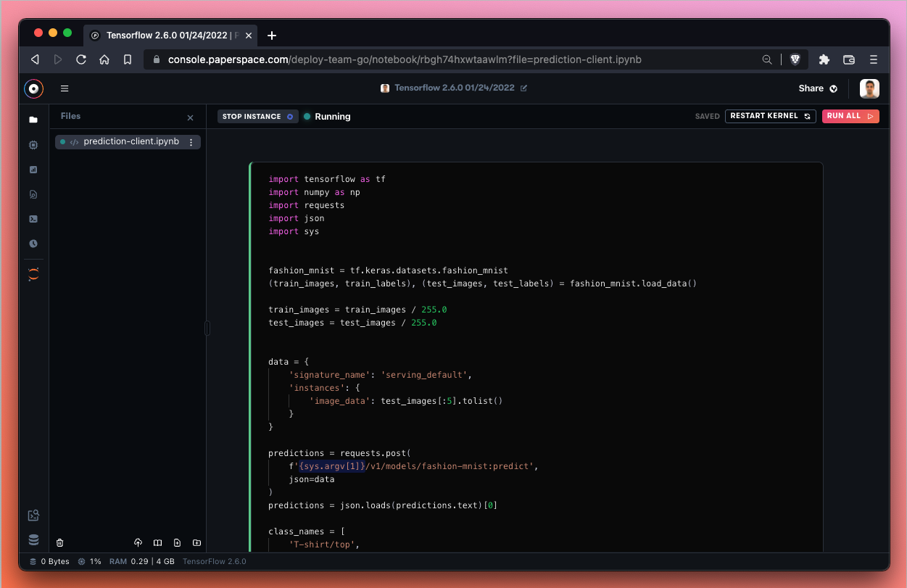Click the orange Jupyter icon in sidebar
This screenshot has width=907, height=588.
tap(33, 274)
